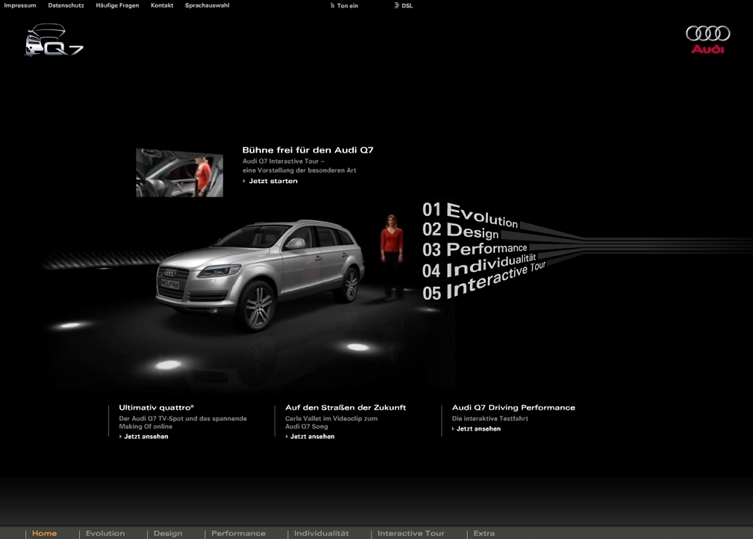Click the Audi four rings logo

click(x=707, y=38)
